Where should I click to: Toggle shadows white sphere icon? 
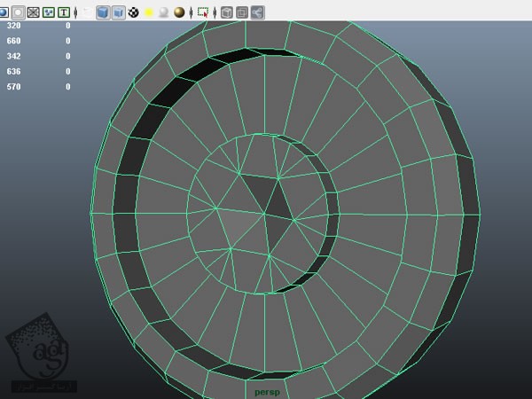pos(163,12)
